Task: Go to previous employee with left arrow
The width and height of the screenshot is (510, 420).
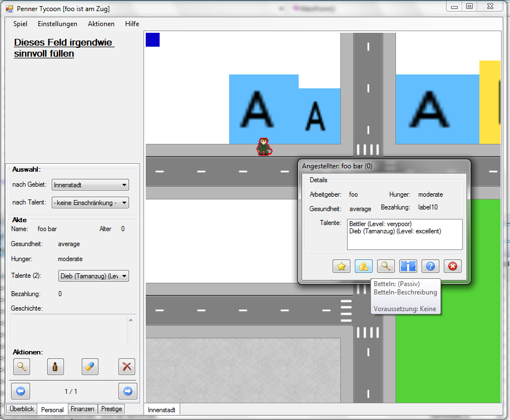Action: pos(20,391)
